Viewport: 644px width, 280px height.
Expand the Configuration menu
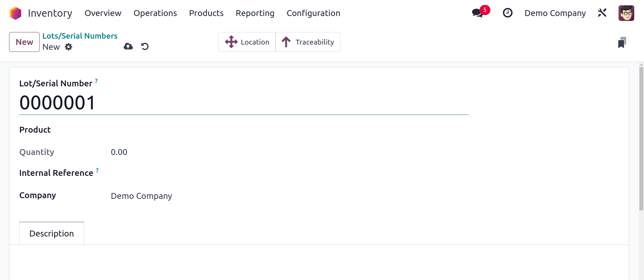point(313,13)
